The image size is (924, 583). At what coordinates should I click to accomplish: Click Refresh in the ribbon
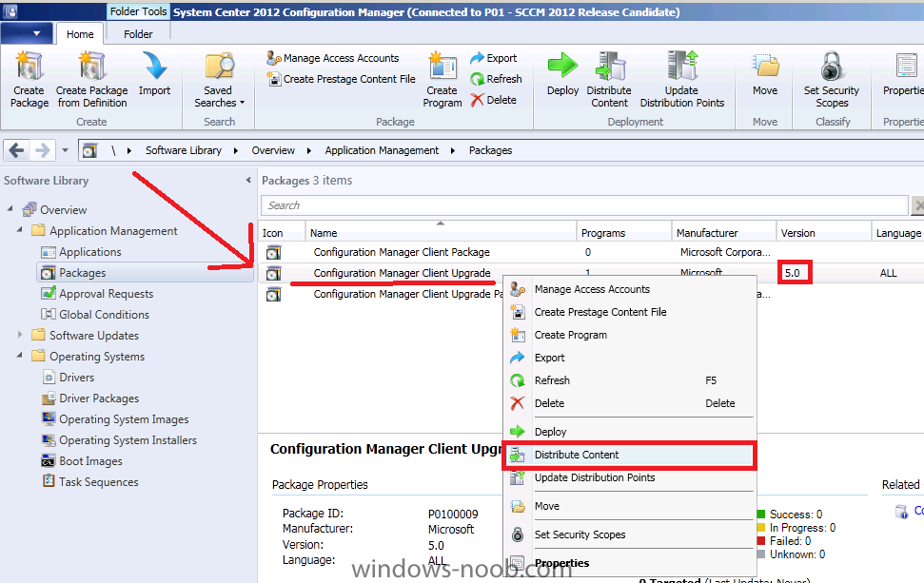click(x=496, y=78)
